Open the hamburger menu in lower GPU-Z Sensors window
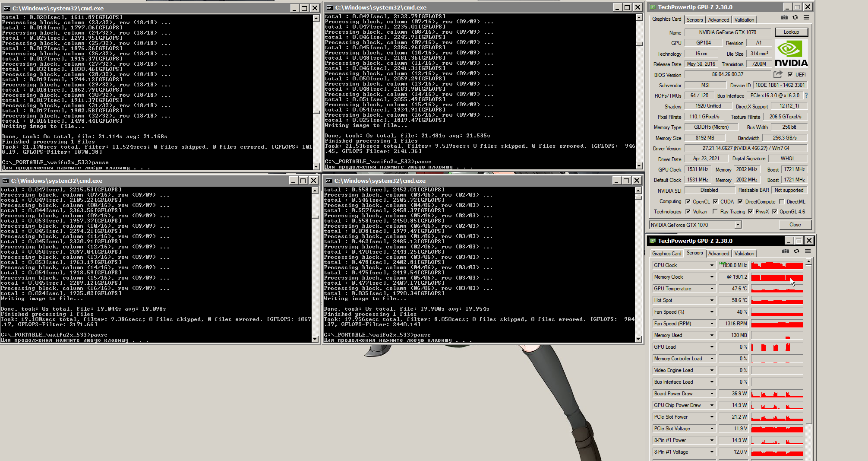Screen dimensions: 868x461 click(x=808, y=251)
